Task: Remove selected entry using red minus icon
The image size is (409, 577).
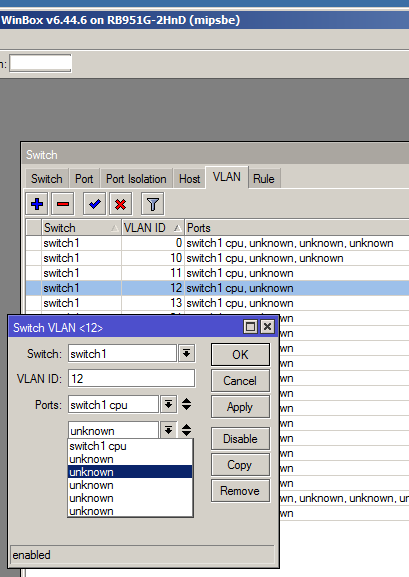Action: [x=63, y=204]
